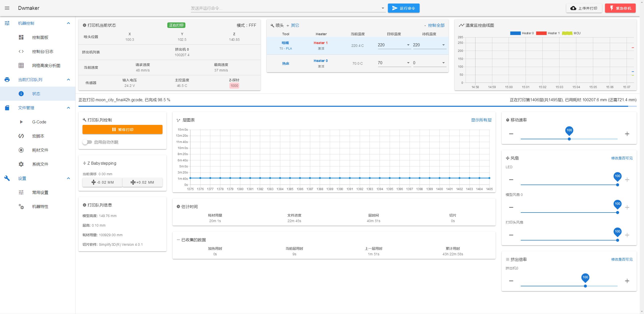Increase 挤出机0 extrusion with plus icon
Image resolution: width=644 pixels, height=314 pixels.
627,281
